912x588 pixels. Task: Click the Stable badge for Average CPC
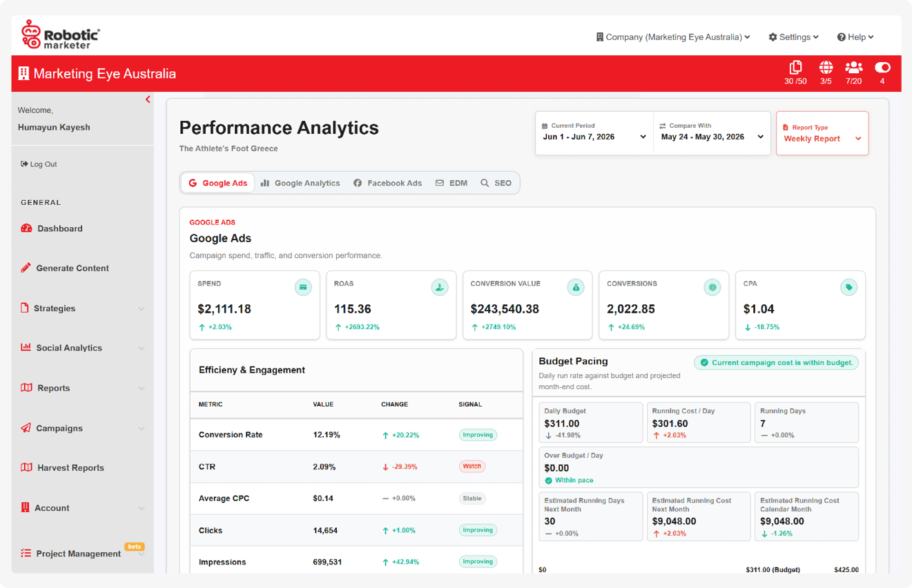[x=472, y=498]
